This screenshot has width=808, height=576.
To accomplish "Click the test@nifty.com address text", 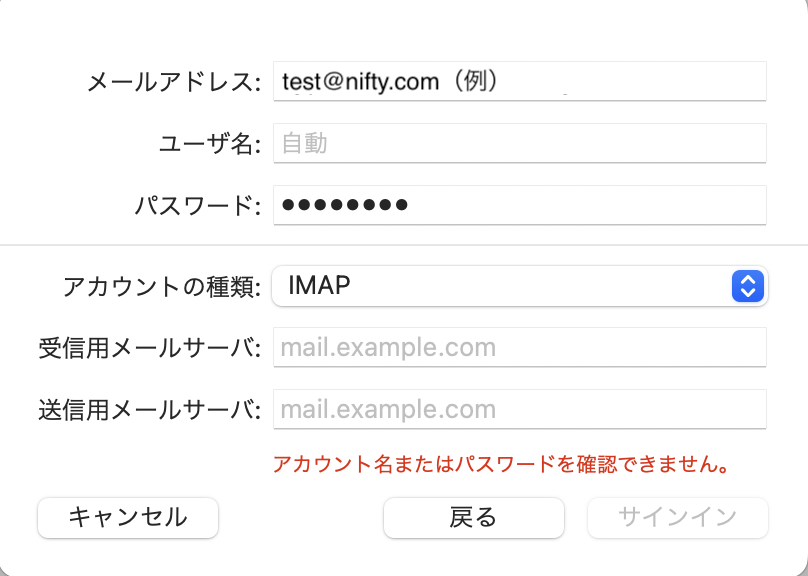I will [x=361, y=81].
